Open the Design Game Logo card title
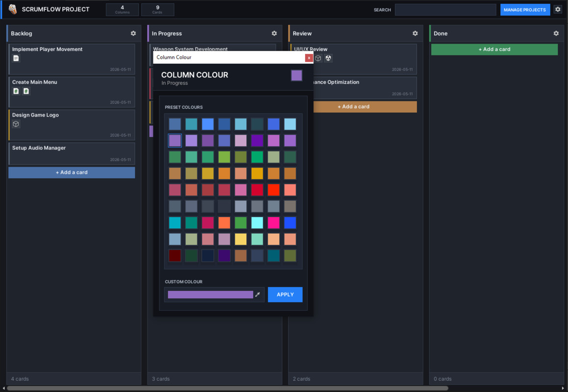This screenshot has height=392, width=568. (x=35, y=115)
